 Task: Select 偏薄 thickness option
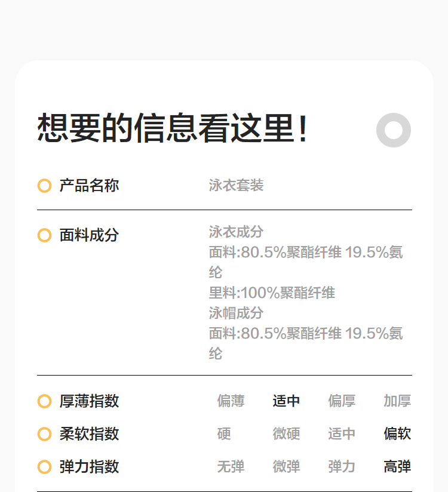pyautogui.click(x=231, y=401)
